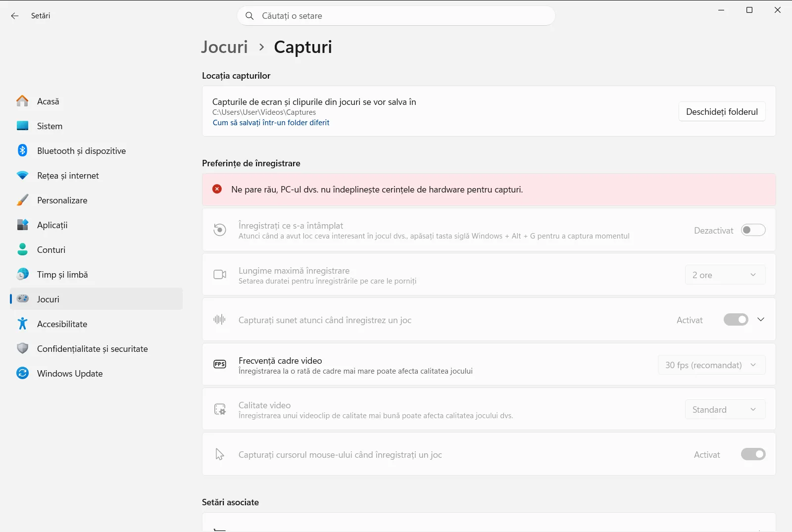Click Deschideți folderul button
Viewport: 792px width, 532px height.
(722, 111)
